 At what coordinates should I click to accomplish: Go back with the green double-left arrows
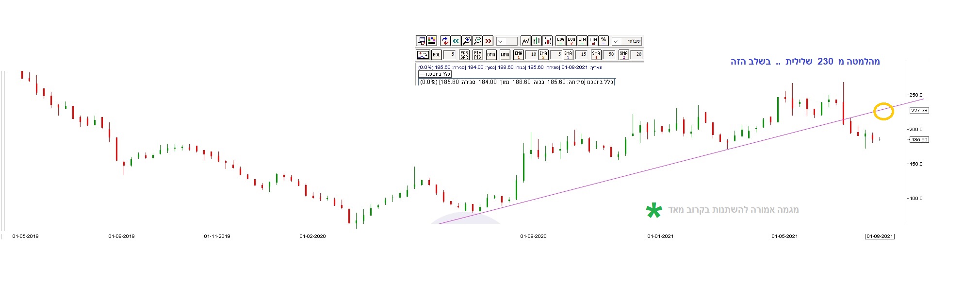pos(456,41)
